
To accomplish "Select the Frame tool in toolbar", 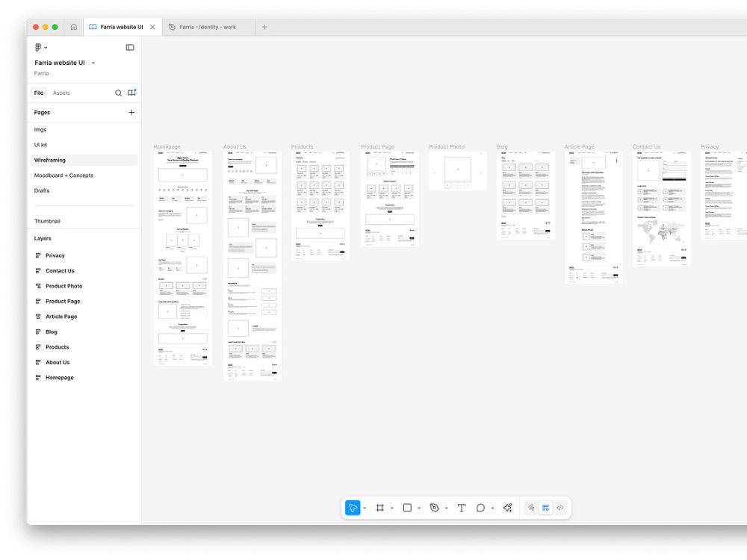I will tap(379, 508).
